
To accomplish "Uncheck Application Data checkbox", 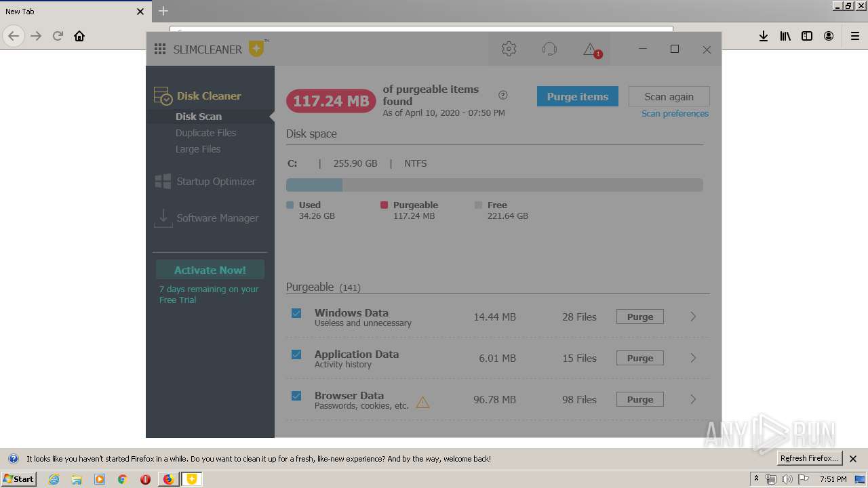I will [296, 354].
